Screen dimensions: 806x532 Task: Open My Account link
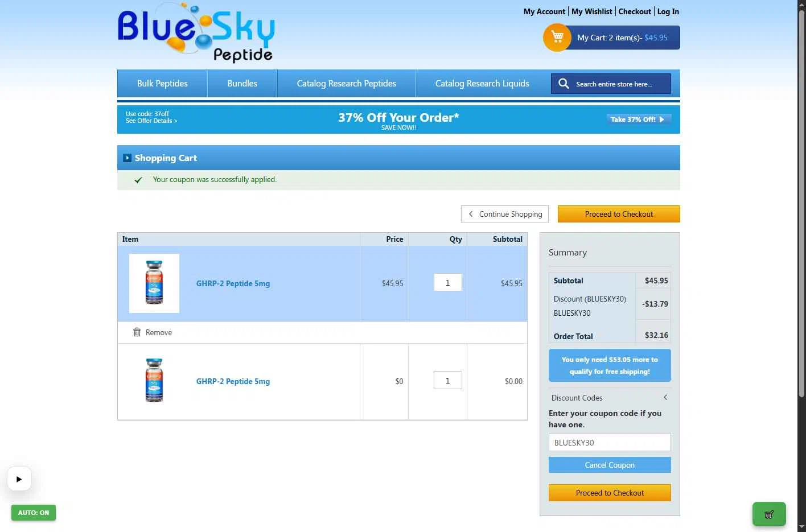click(544, 11)
